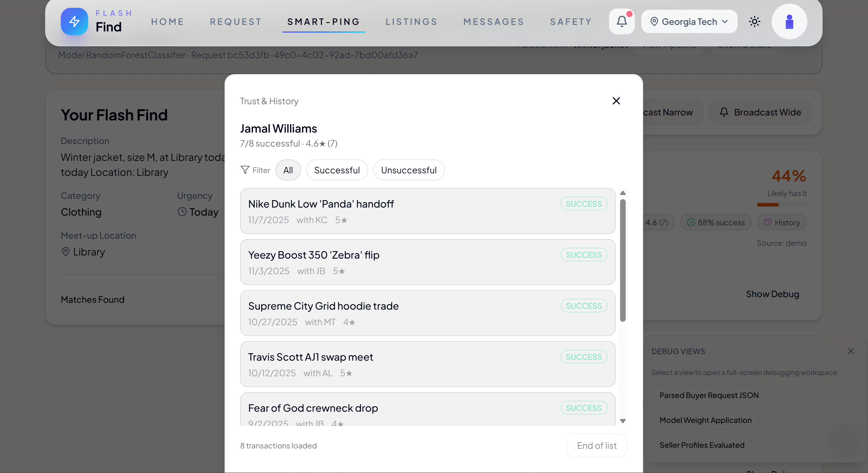Click the Flash Find lightning bolt logo
The height and width of the screenshot is (473, 868).
click(x=74, y=21)
